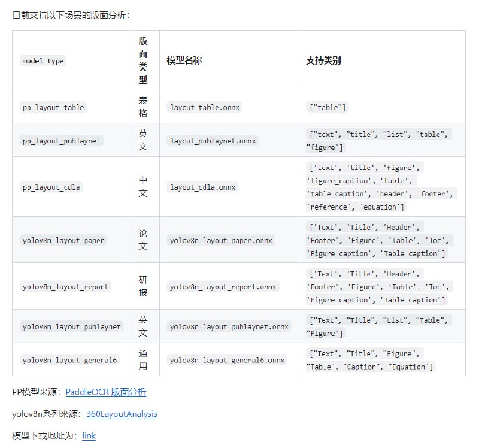Click the model download link labeled 'link'

(89, 436)
